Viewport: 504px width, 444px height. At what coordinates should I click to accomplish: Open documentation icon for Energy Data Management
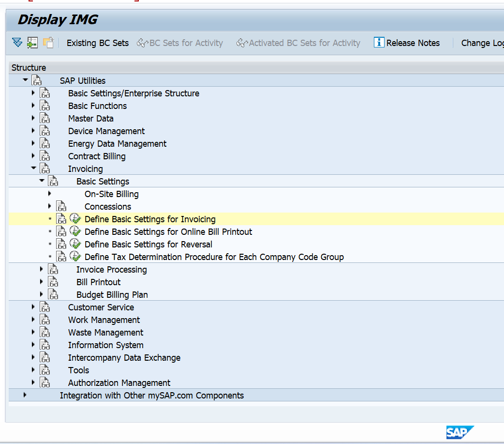pos(45,143)
